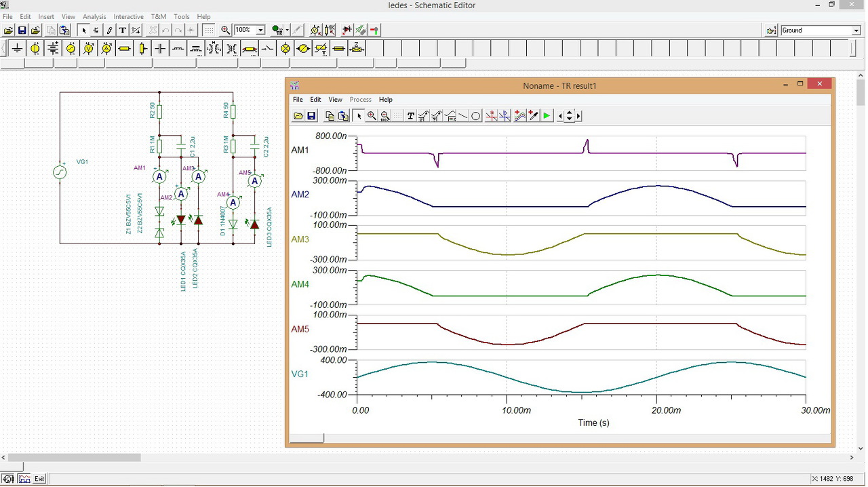Expand the Ground component dropdown
This screenshot has height=487, width=868.
click(856, 31)
